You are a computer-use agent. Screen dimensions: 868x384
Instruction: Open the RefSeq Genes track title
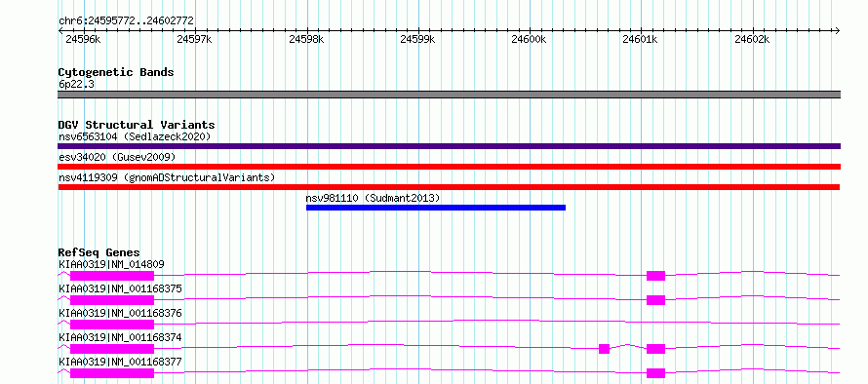coord(99,252)
